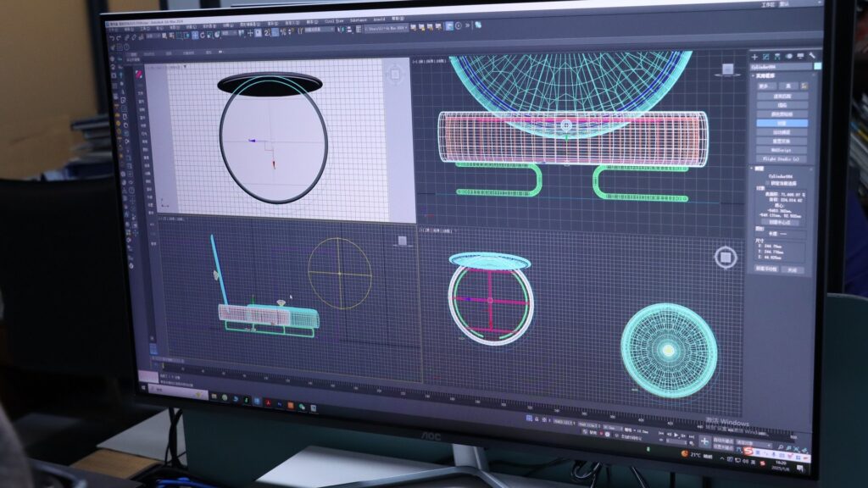The width and height of the screenshot is (868, 488).
Task: Click the Align tool icon
Action: 348,30
